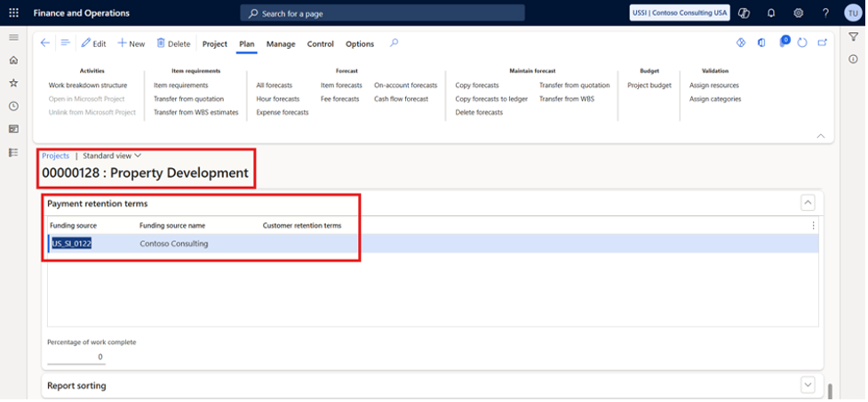Search actions with the action pane magnifier

point(394,43)
